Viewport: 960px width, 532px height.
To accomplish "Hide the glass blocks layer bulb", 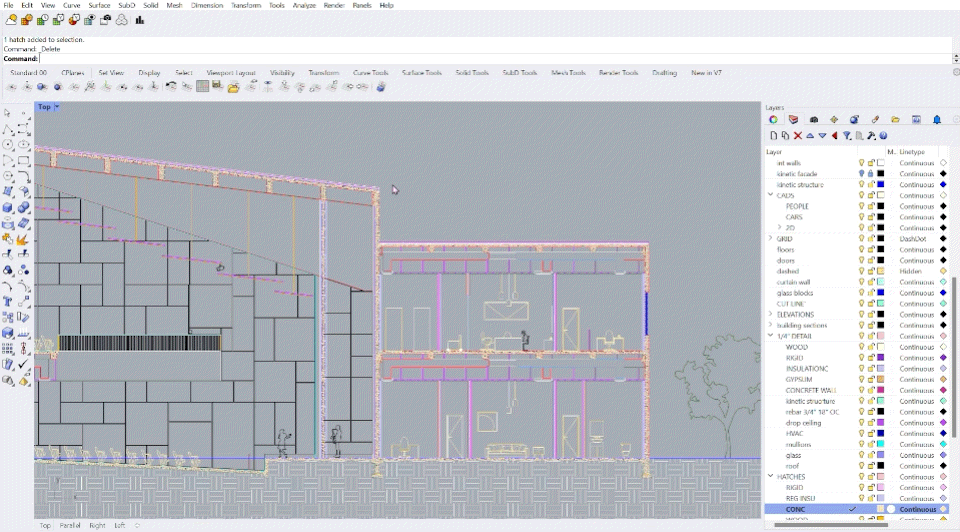I will click(x=861, y=293).
